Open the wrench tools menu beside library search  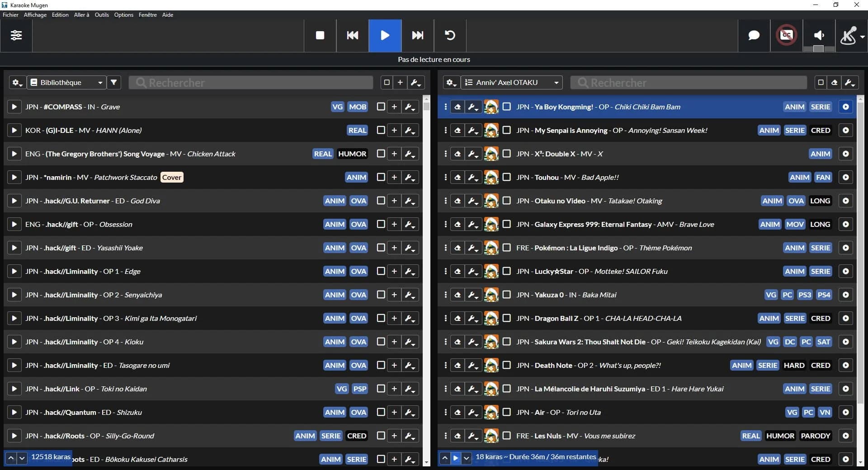coord(416,82)
